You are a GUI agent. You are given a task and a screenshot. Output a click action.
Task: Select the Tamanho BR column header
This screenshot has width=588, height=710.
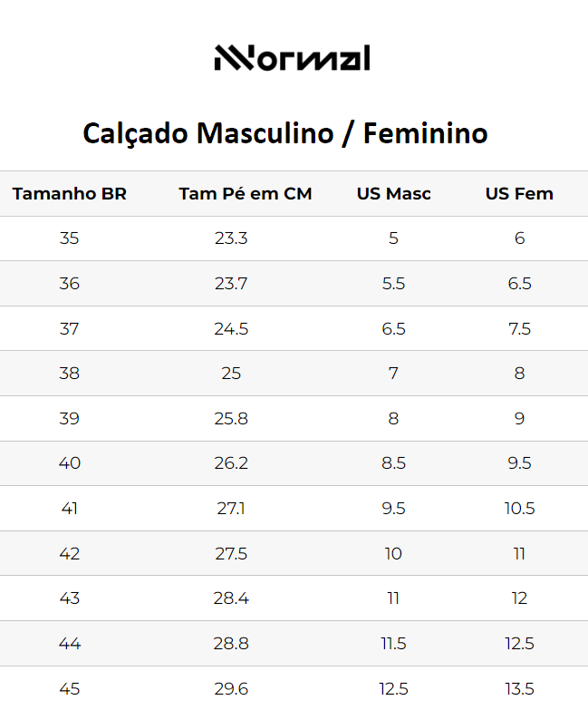pyautogui.click(x=70, y=193)
